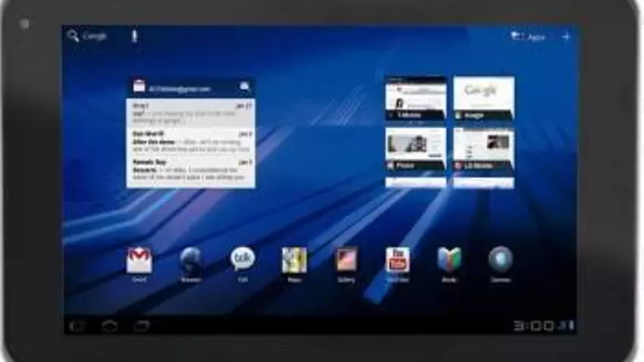Open the top-left bookmark thumbnail
The width and height of the screenshot is (644, 362).
click(x=415, y=98)
